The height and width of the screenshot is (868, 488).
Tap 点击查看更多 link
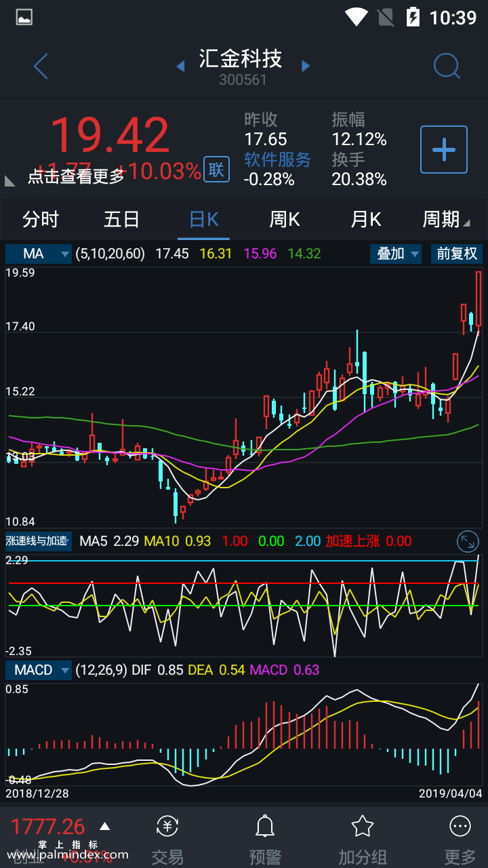click(77, 176)
